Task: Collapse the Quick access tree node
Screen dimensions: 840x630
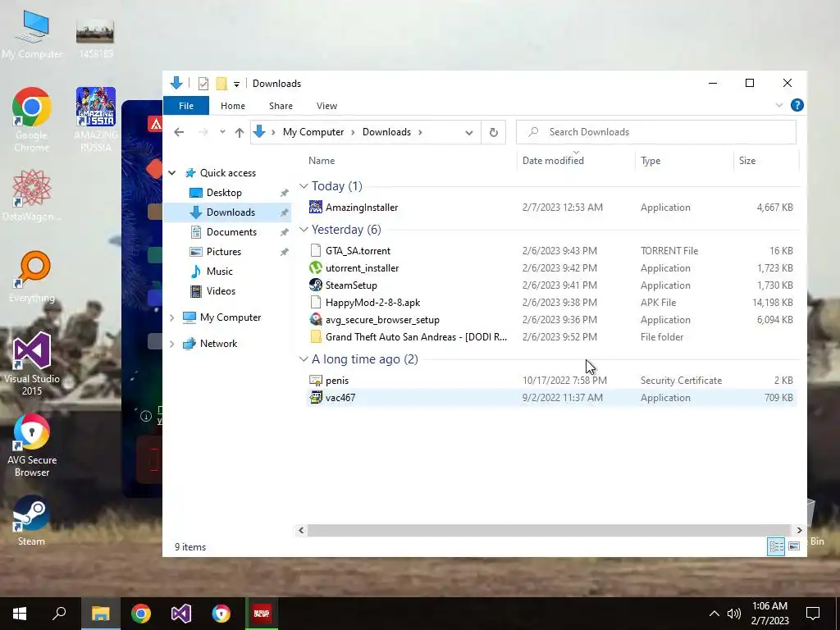Action: pyautogui.click(x=172, y=173)
